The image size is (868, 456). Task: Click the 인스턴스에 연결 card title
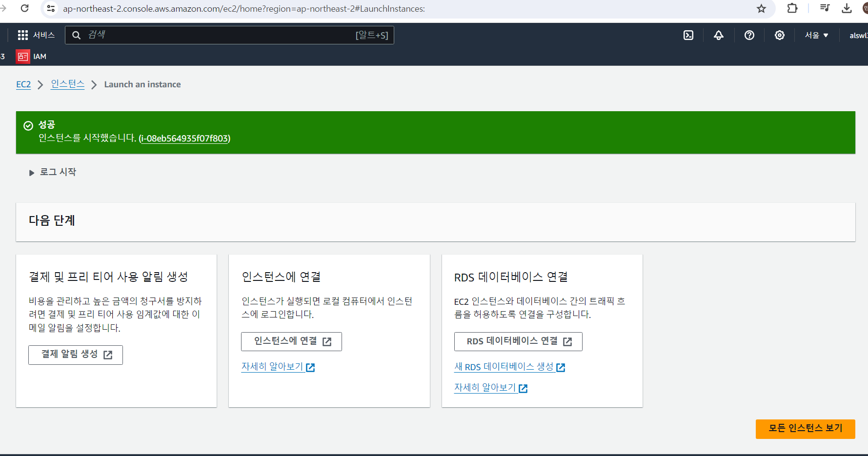[x=281, y=277]
